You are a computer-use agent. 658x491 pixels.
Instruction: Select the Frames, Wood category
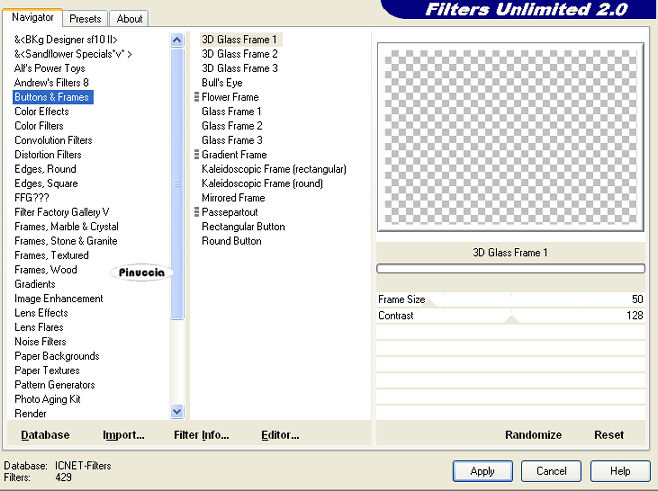pos(46,269)
